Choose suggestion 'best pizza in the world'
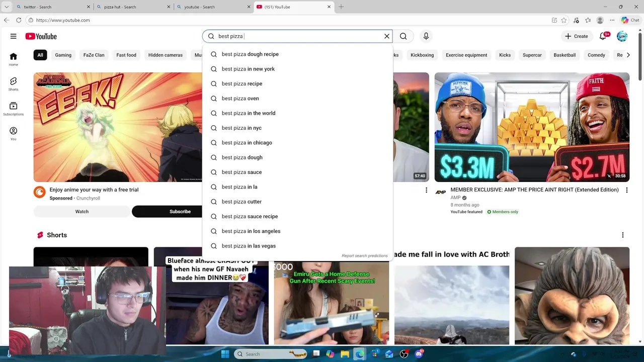Viewport: 644px width, 362px height. pos(297,113)
